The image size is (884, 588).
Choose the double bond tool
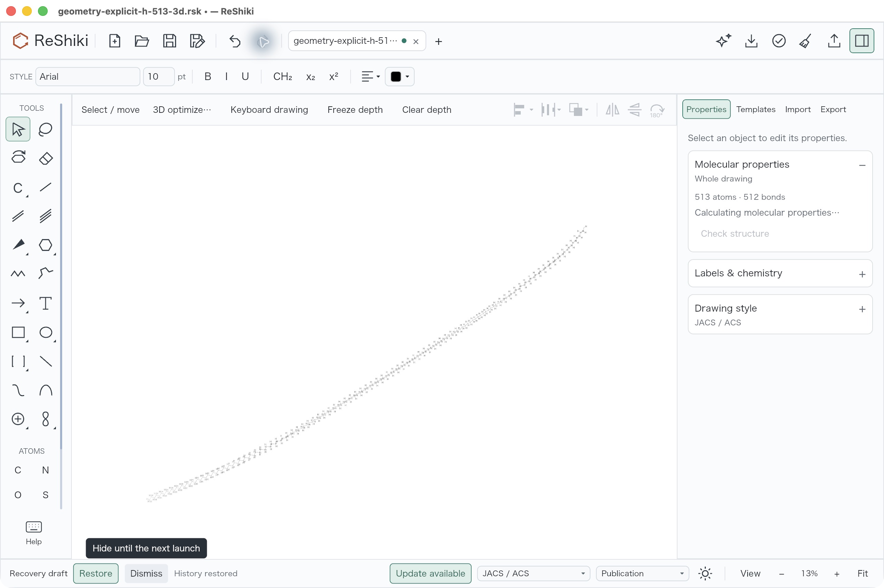click(18, 216)
